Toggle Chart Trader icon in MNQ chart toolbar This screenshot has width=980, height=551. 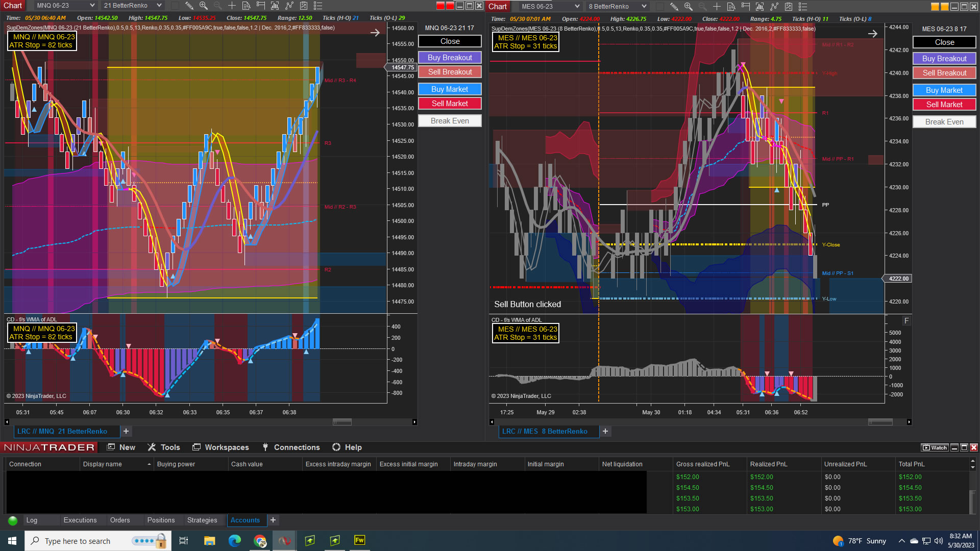coord(260,6)
